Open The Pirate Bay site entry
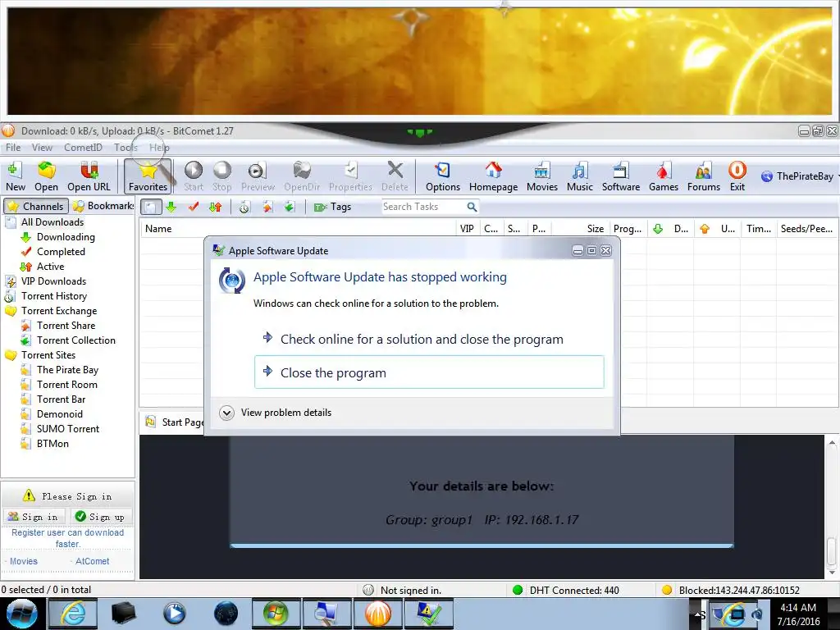This screenshot has height=630, width=840. [x=67, y=370]
